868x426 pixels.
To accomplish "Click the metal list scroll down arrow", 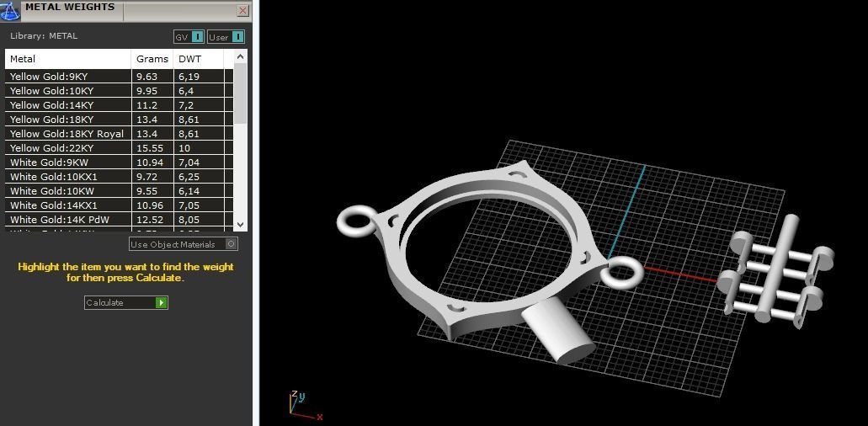I will coord(240,225).
